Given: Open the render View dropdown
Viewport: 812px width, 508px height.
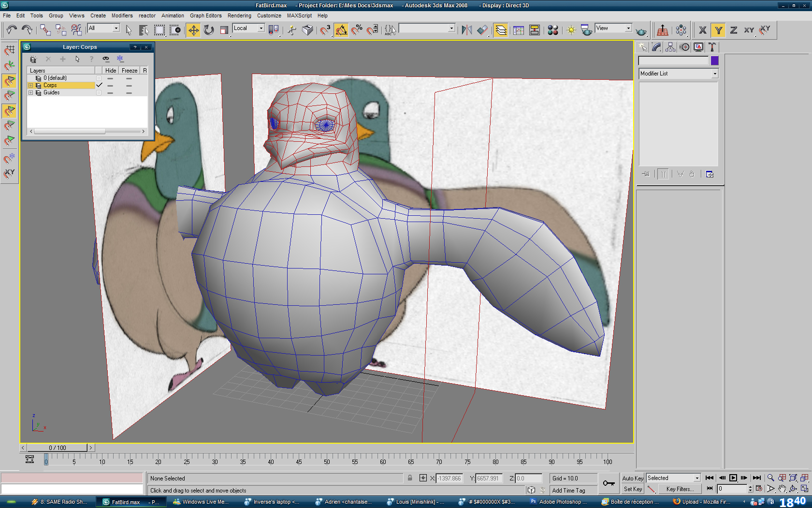Looking at the screenshot, I should (x=613, y=28).
